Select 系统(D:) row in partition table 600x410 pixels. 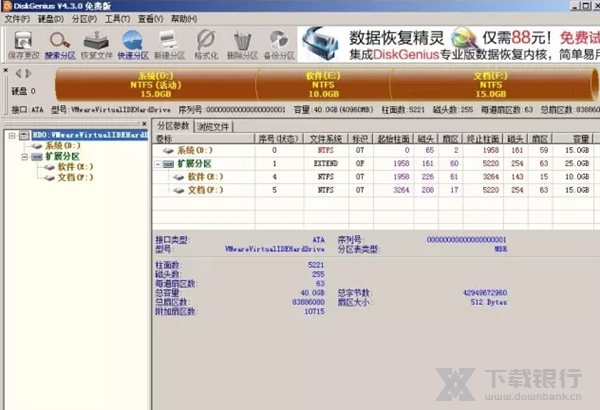click(x=373, y=150)
